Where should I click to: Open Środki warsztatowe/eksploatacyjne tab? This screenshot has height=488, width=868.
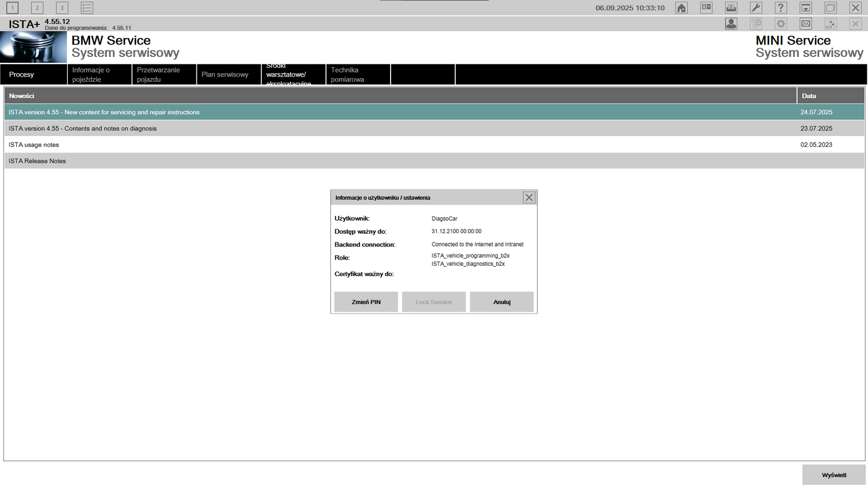[x=293, y=74]
